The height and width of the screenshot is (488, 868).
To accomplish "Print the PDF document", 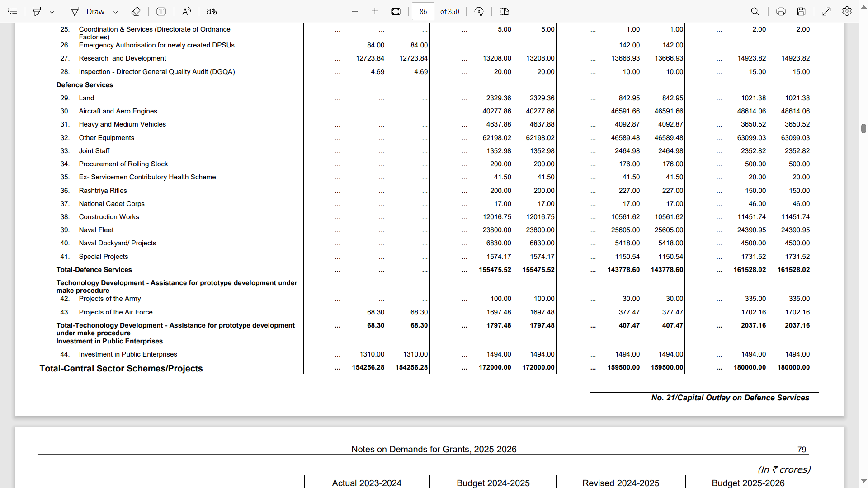I will pos(781,11).
